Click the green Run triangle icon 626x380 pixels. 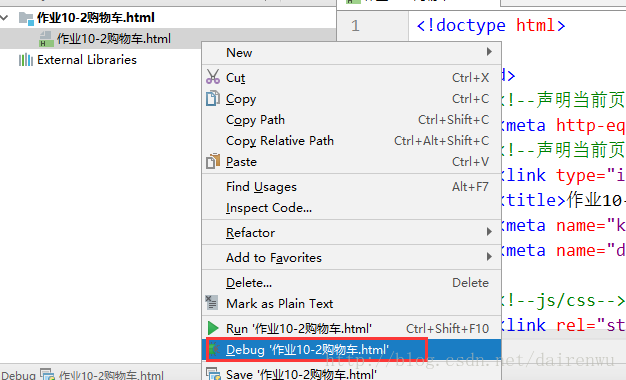tap(213, 328)
